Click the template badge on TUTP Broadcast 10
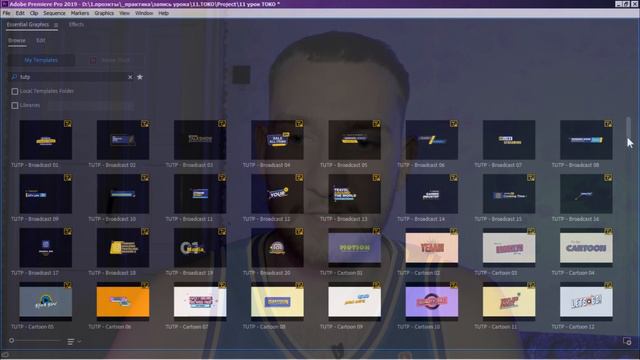Image resolution: width=640 pixels, height=360 pixels. click(145, 178)
